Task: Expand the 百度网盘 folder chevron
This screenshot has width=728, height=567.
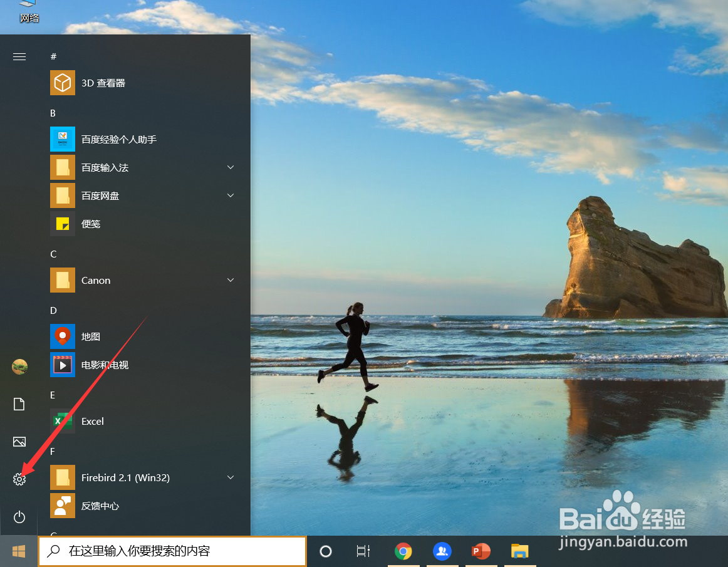Action: [x=231, y=195]
